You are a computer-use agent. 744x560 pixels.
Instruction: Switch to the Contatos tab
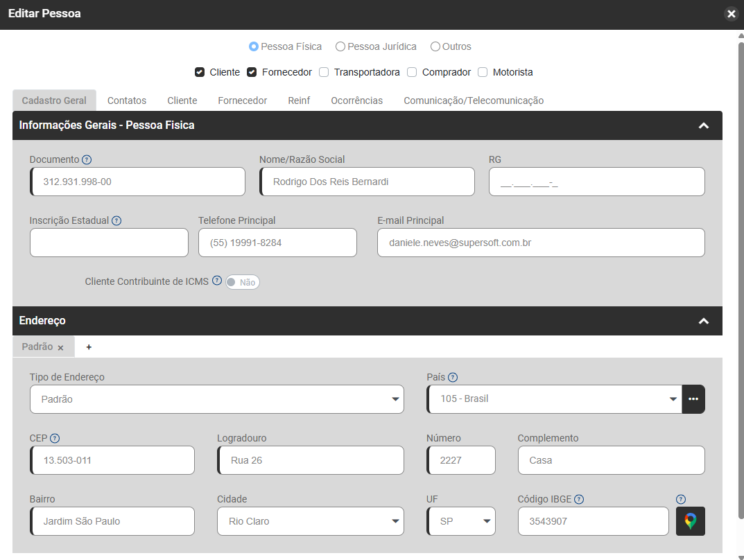(x=127, y=100)
